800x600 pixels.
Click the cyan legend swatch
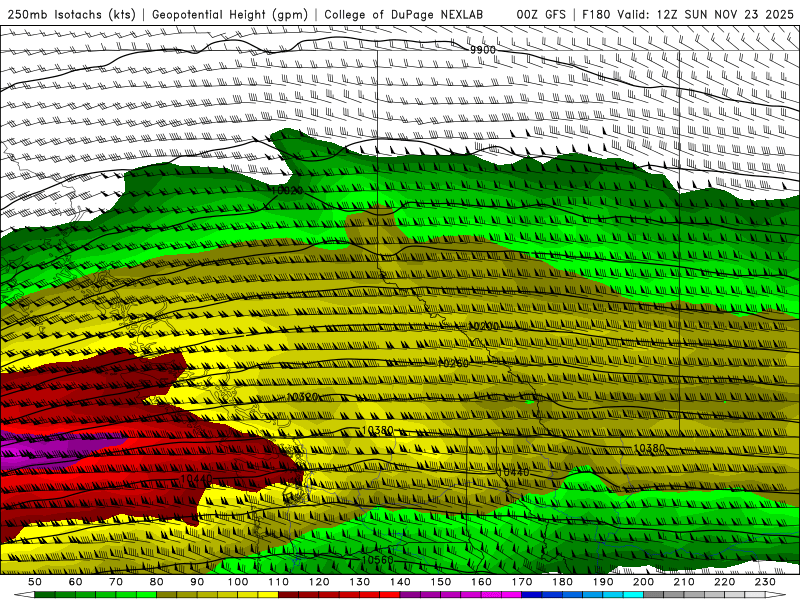click(634, 595)
